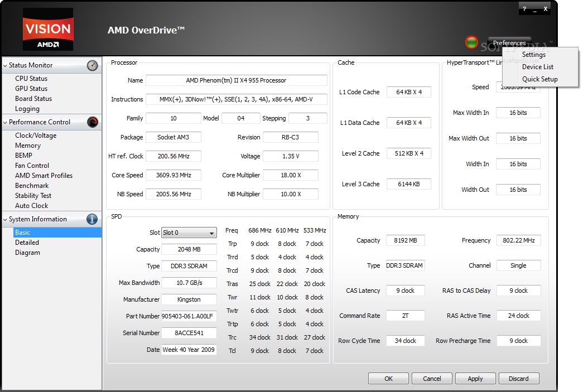Collapse the System Information section

click(5, 220)
